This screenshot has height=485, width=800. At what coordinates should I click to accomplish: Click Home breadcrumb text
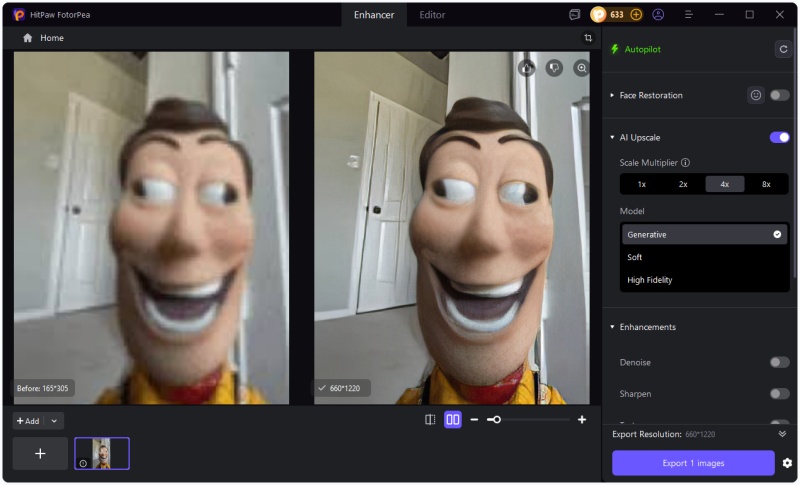point(52,38)
